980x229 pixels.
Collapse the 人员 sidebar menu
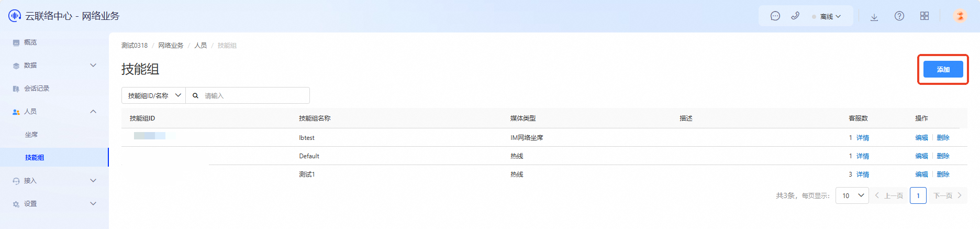click(x=54, y=112)
